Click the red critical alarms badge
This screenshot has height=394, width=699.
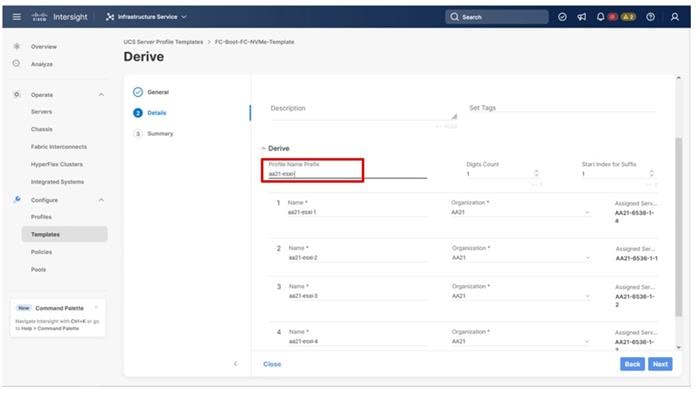[x=613, y=17]
